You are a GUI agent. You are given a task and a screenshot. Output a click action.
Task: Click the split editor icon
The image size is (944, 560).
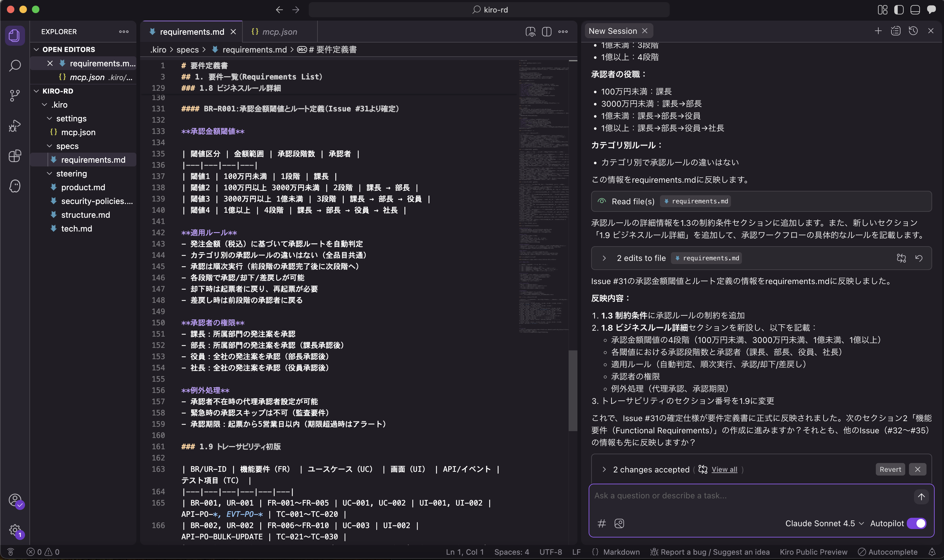[x=546, y=32]
